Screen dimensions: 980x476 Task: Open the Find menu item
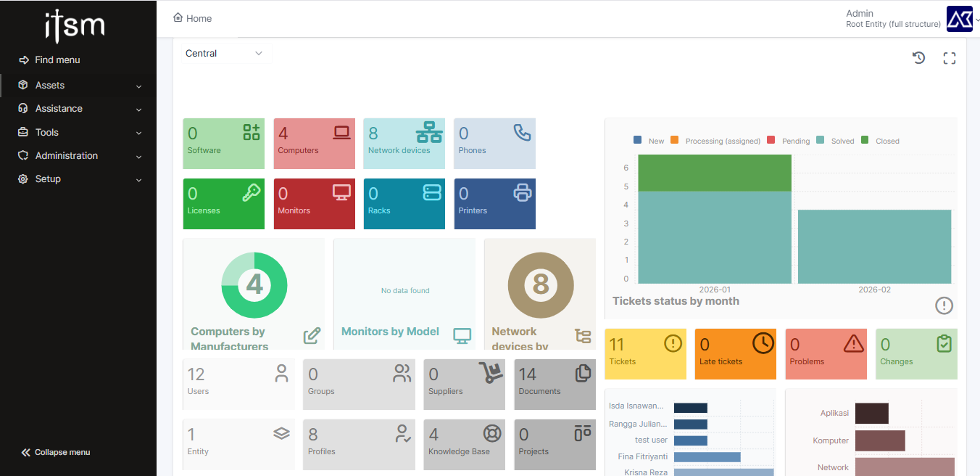click(x=57, y=60)
